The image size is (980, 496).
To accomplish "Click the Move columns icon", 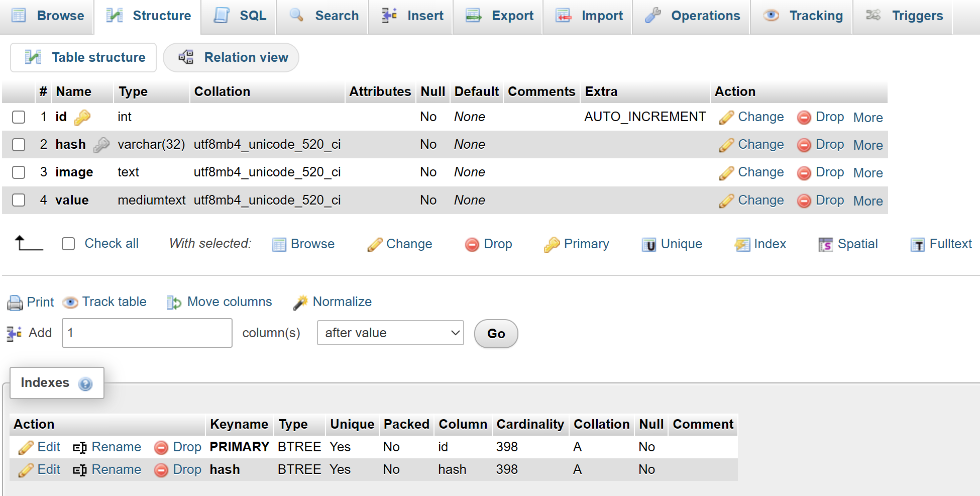I will pyautogui.click(x=174, y=303).
